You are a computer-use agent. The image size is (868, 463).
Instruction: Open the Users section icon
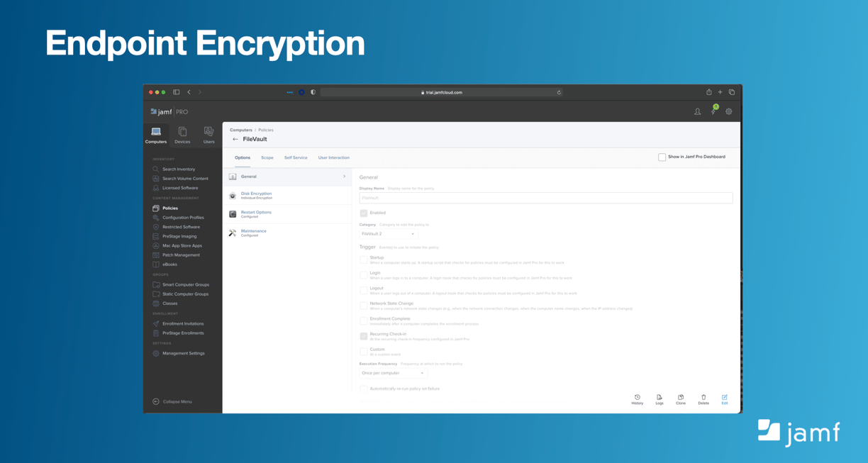208,132
